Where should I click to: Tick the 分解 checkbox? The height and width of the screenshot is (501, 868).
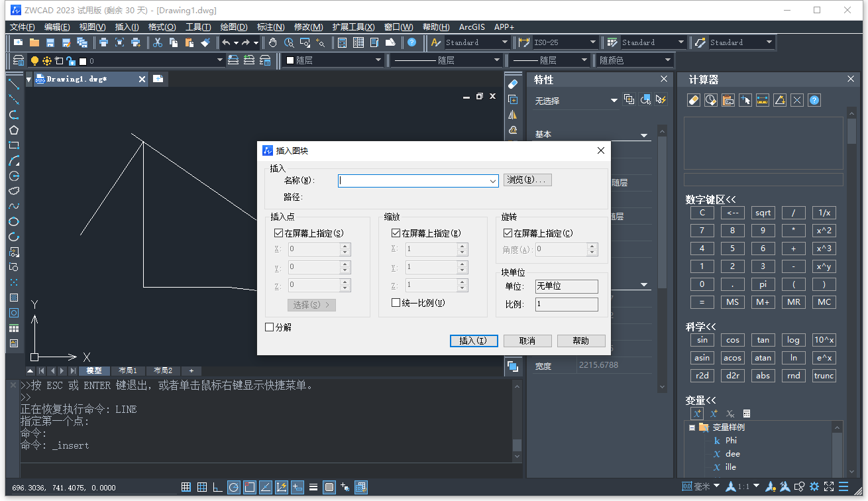269,327
